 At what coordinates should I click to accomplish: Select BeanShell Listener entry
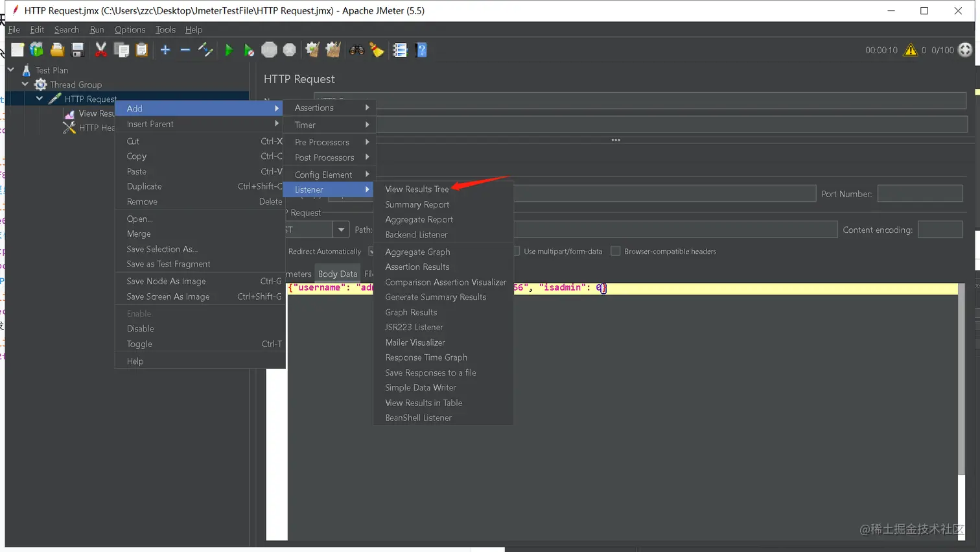443,418
